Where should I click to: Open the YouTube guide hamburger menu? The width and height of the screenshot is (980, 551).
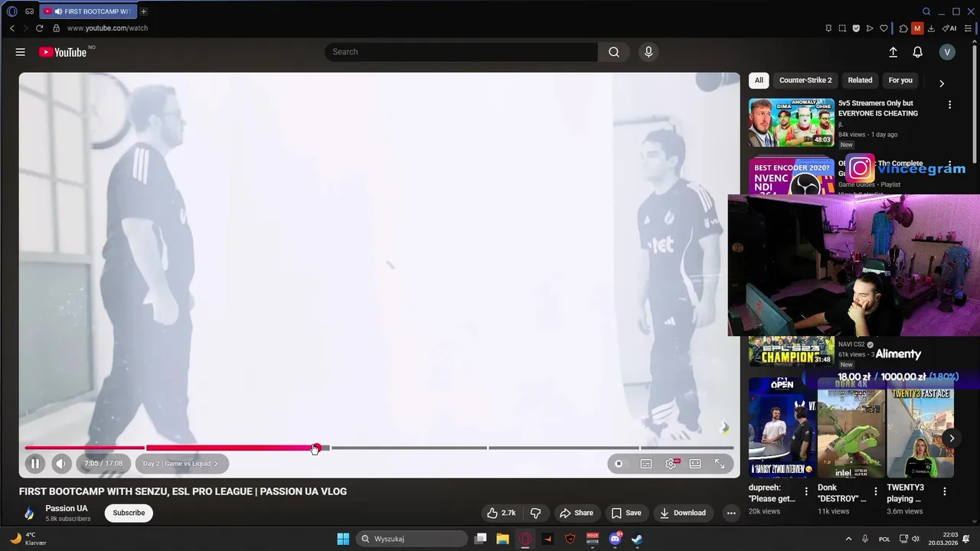[21, 52]
